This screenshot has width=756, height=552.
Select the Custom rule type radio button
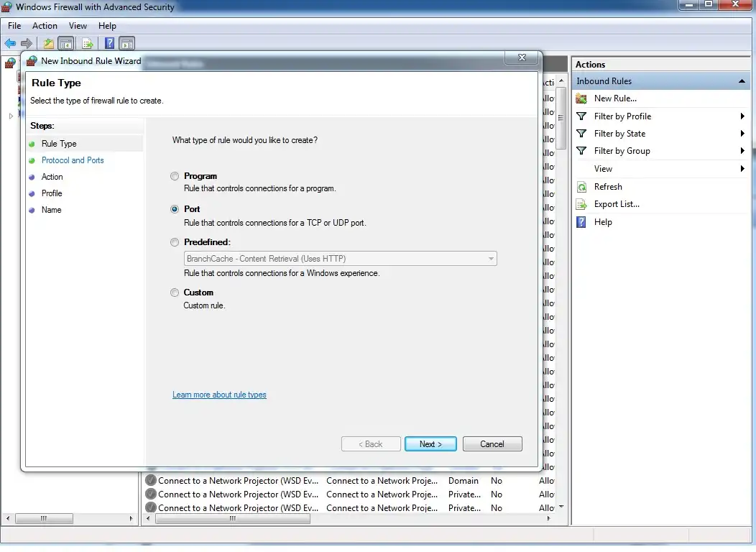pos(175,292)
